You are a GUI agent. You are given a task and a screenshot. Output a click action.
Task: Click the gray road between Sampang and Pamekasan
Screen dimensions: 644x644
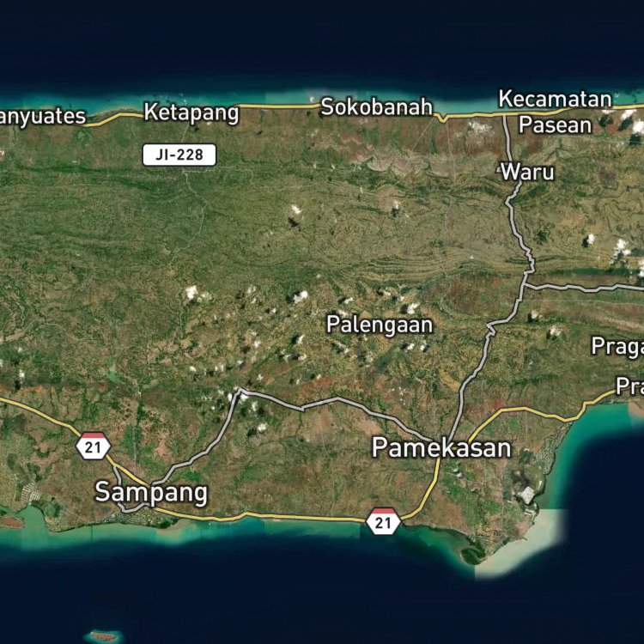pos(335,399)
